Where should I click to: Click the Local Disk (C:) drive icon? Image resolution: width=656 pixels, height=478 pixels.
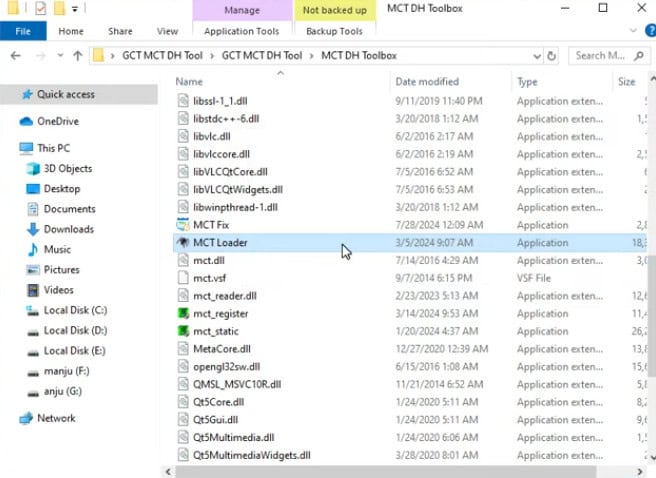33,310
